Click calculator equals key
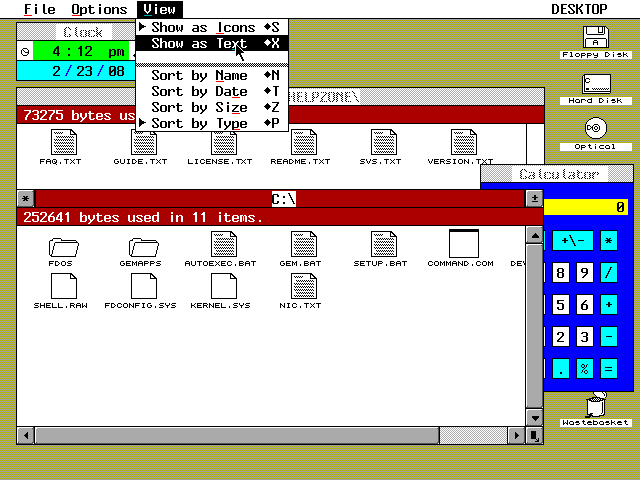 point(609,369)
